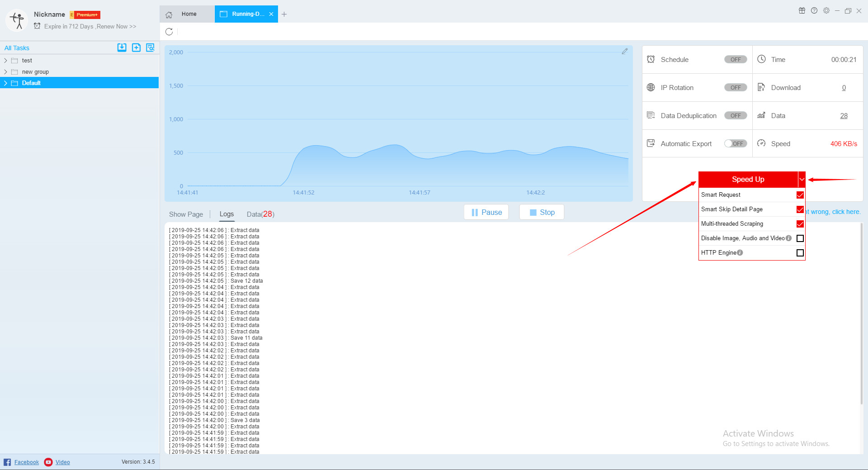Toggle the Data Deduplication switch
The image size is (868, 470).
[x=736, y=115]
